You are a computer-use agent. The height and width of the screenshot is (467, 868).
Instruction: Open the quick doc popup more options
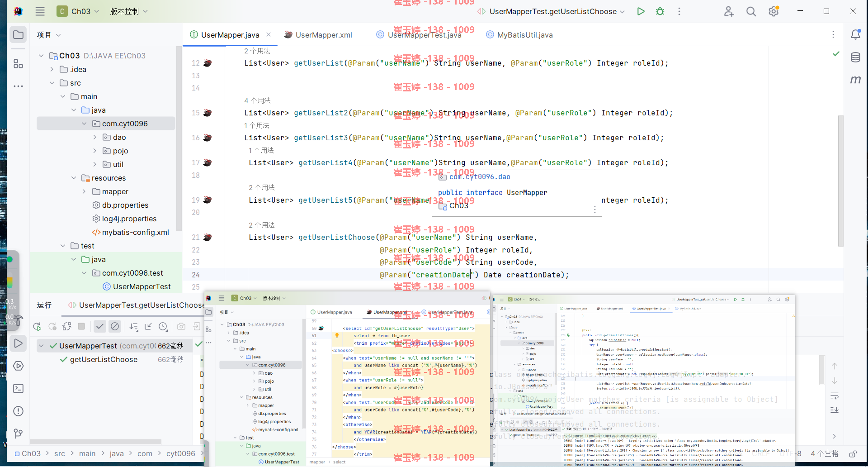594,210
